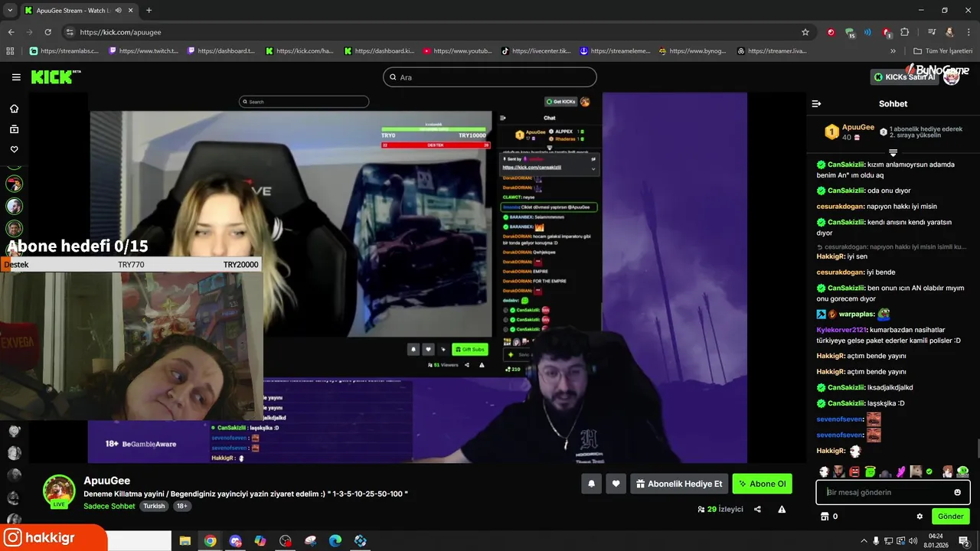Open a new browser tab

click(x=149, y=10)
